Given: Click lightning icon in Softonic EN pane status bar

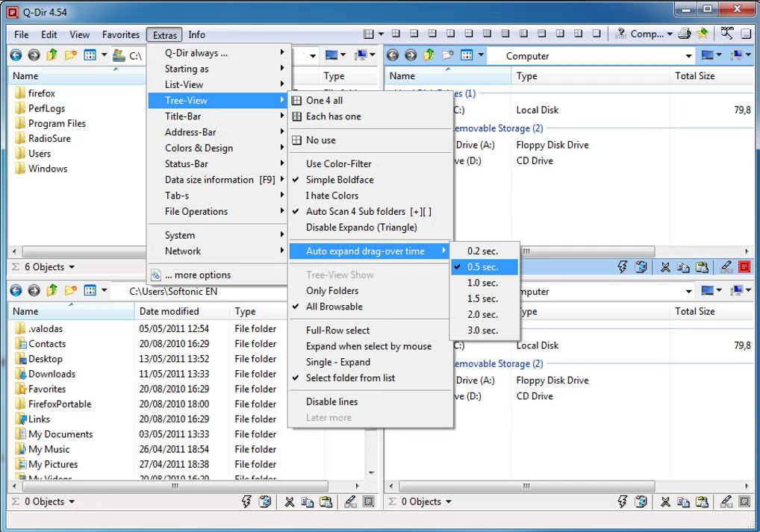Looking at the screenshot, I should tap(246, 502).
